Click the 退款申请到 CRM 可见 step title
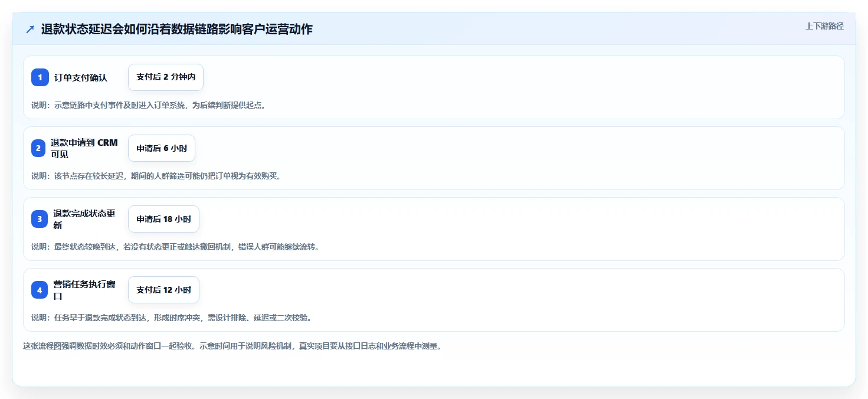The height and width of the screenshot is (399, 868). pyautogui.click(x=84, y=148)
